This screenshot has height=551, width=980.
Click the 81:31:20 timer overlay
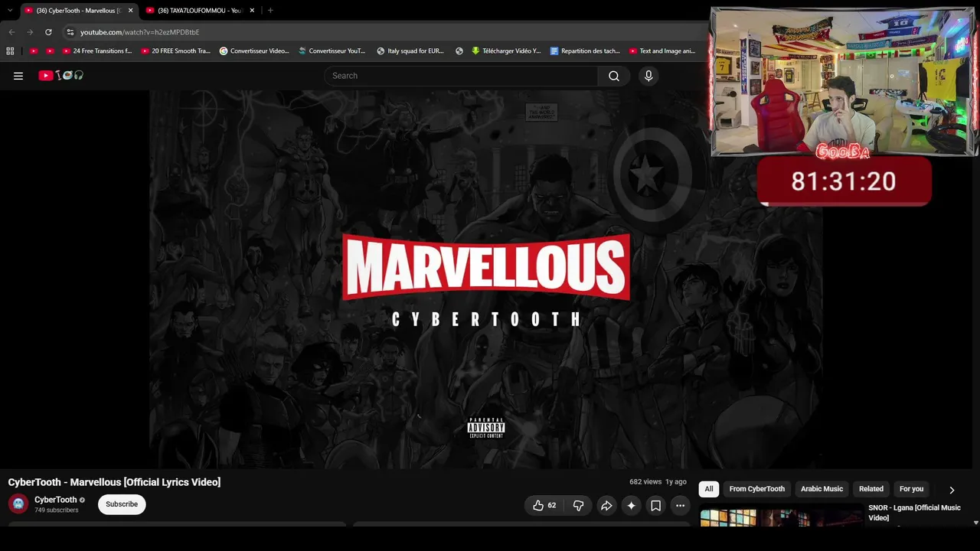pyautogui.click(x=844, y=181)
